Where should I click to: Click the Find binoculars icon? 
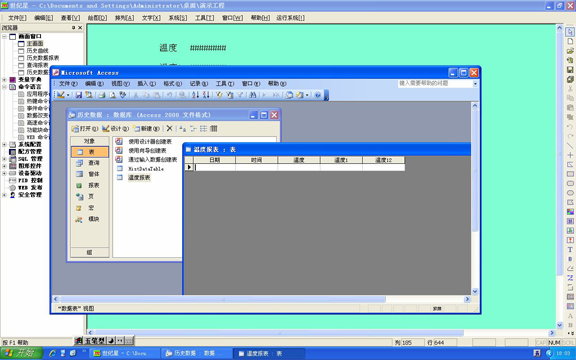point(253,95)
